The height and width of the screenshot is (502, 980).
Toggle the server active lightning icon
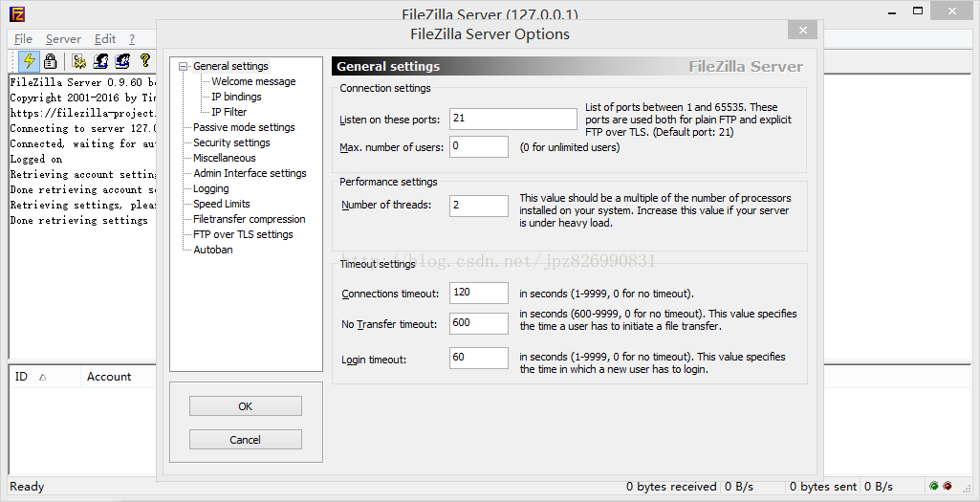tap(29, 60)
